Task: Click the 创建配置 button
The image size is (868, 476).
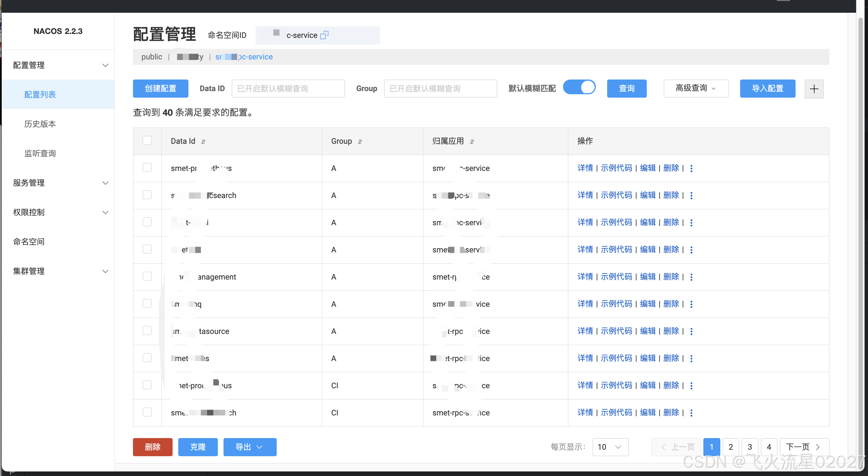Action: pyautogui.click(x=160, y=88)
